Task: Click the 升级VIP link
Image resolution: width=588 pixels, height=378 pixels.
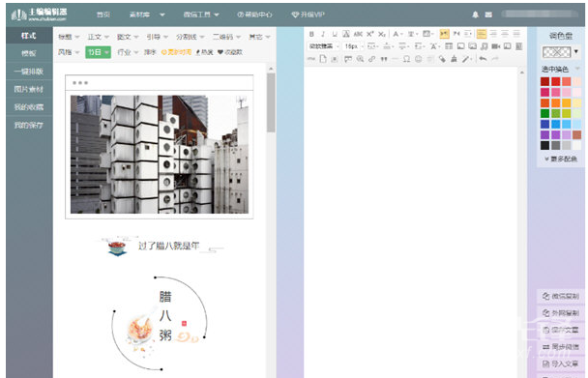Action: point(308,15)
